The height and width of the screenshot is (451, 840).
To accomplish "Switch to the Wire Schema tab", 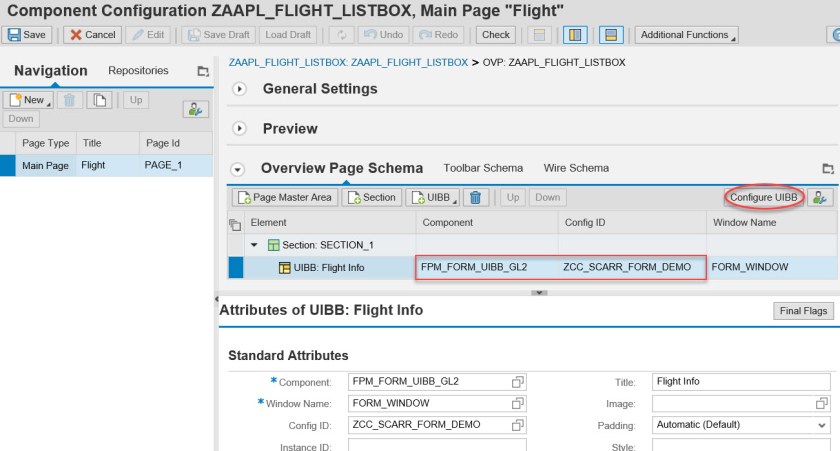I will point(576,168).
